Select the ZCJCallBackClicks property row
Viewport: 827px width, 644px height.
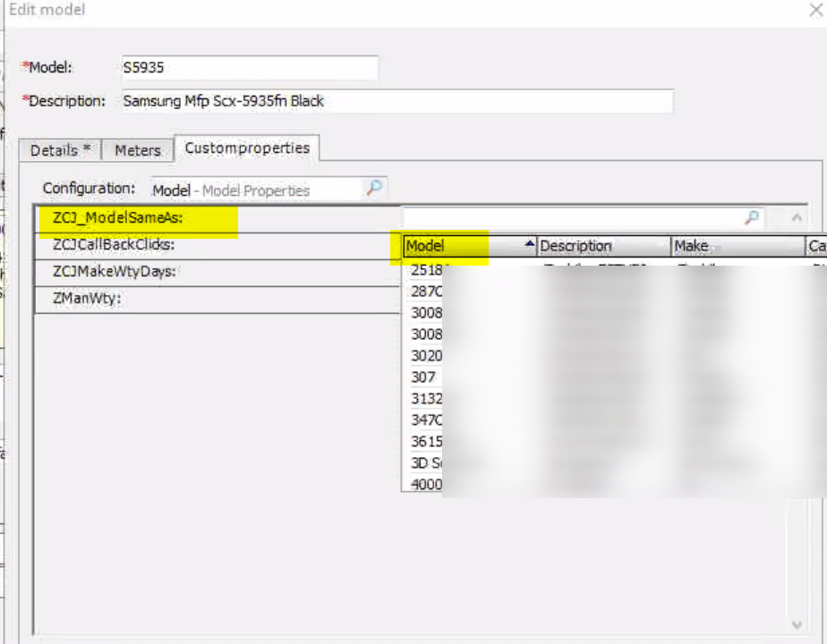click(x=217, y=246)
